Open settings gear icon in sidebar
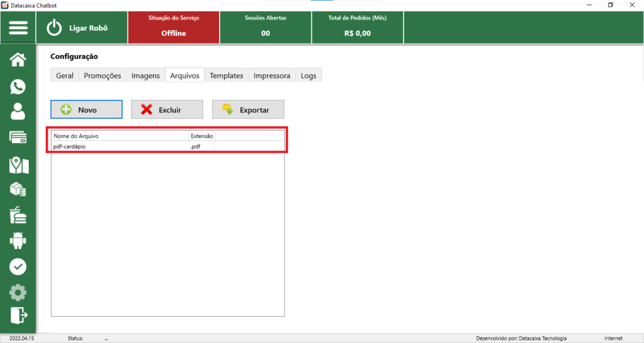This screenshot has height=343, width=644. tap(18, 292)
